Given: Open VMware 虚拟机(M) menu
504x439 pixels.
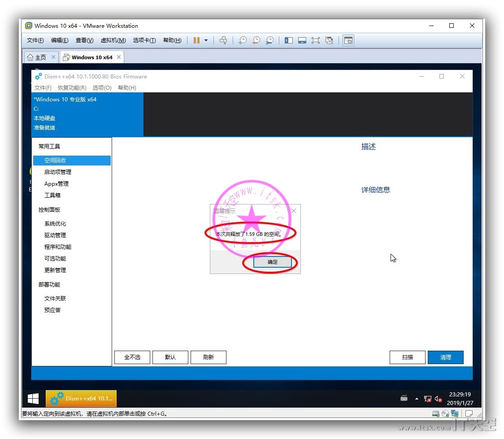Looking at the screenshot, I should click(x=113, y=40).
